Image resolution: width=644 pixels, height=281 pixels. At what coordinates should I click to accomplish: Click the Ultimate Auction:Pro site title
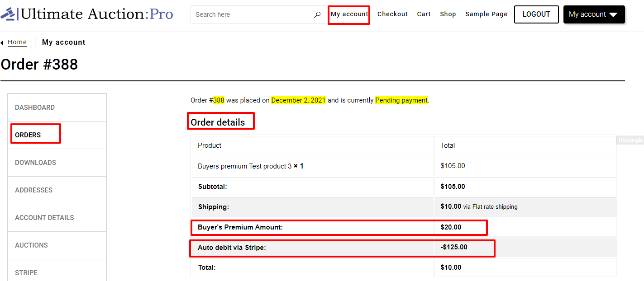click(x=97, y=14)
